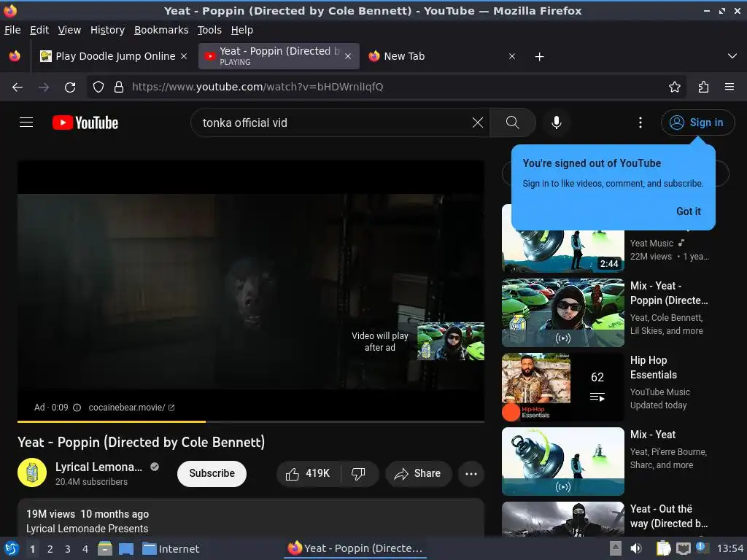Open the taskbar volume control
747x560 pixels.
tap(635, 548)
